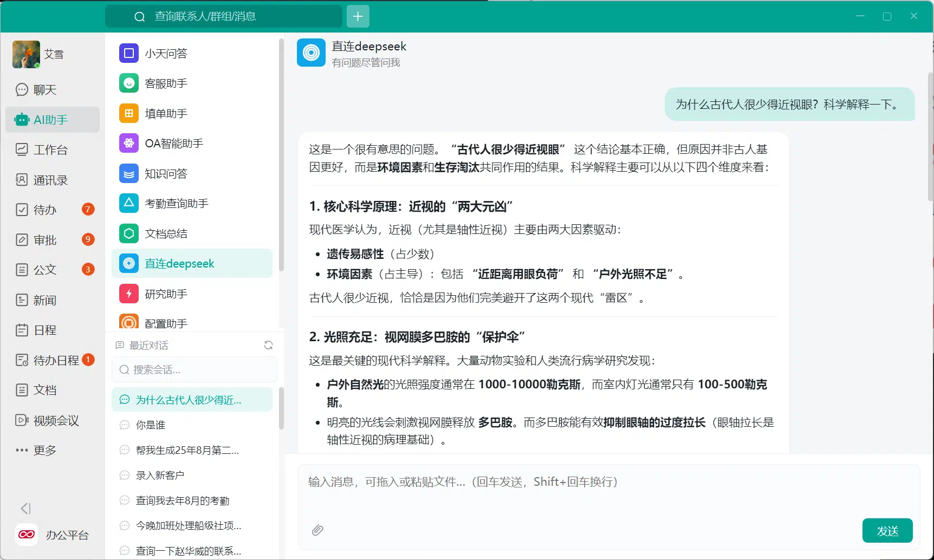Send the message with 发送 button
Viewport: 934px width, 560px height.
pyautogui.click(x=887, y=531)
